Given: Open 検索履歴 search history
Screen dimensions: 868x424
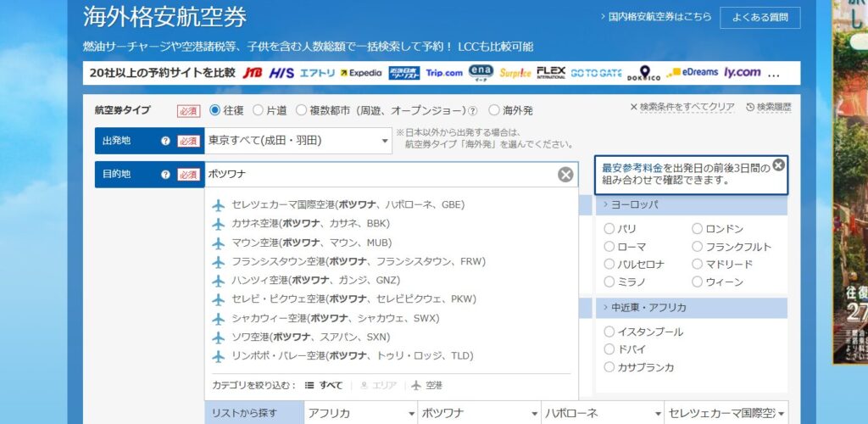Looking at the screenshot, I should coord(769,108).
